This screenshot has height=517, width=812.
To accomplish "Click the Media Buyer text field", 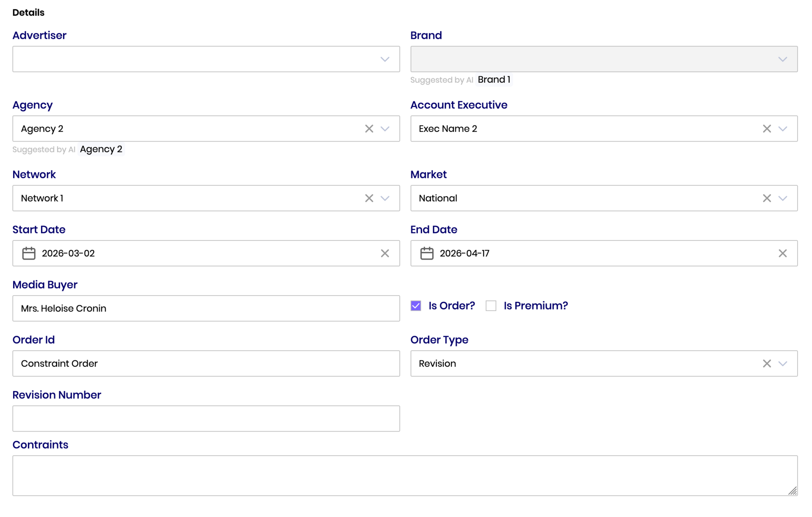I will tap(206, 308).
